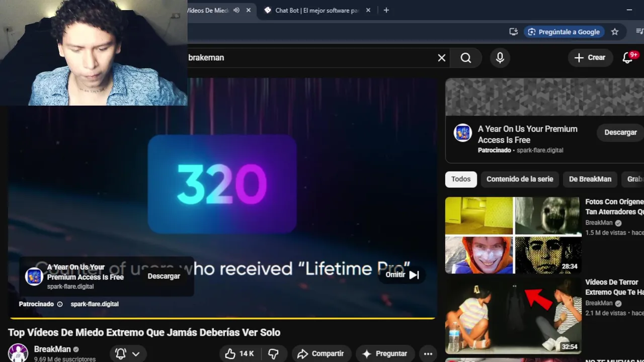Image resolution: width=644 pixels, height=362 pixels.
Task: Click the sidebar ad banner image
Action: tap(544, 98)
